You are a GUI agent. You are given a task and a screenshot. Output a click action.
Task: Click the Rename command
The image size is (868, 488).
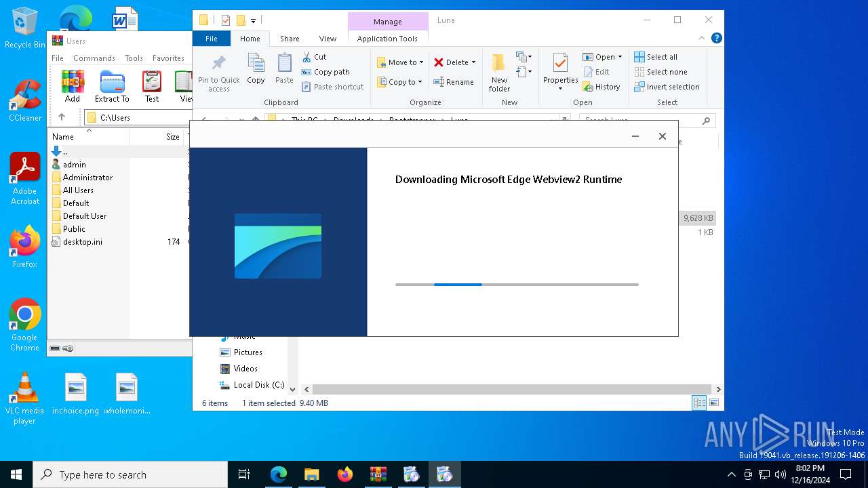(x=454, y=82)
